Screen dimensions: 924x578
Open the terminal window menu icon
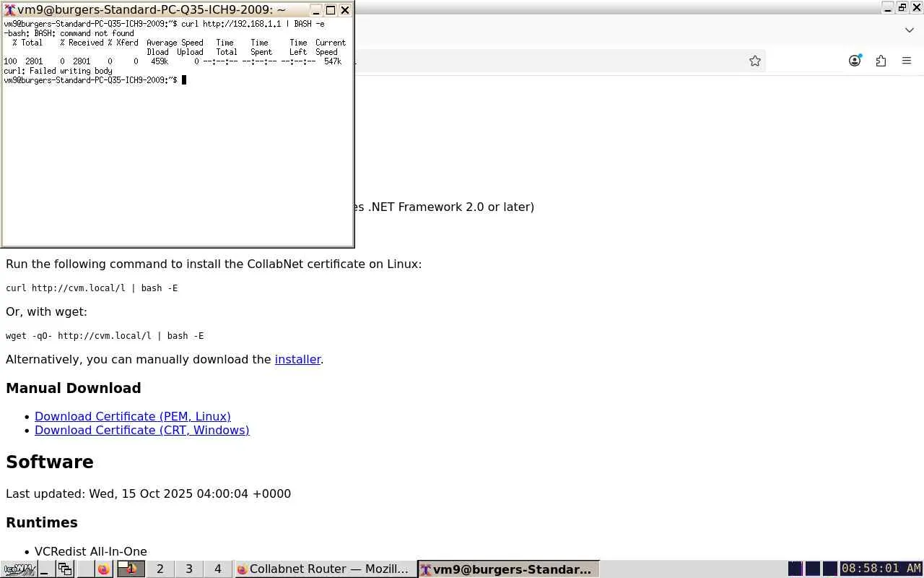pyautogui.click(x=10, y=10)
